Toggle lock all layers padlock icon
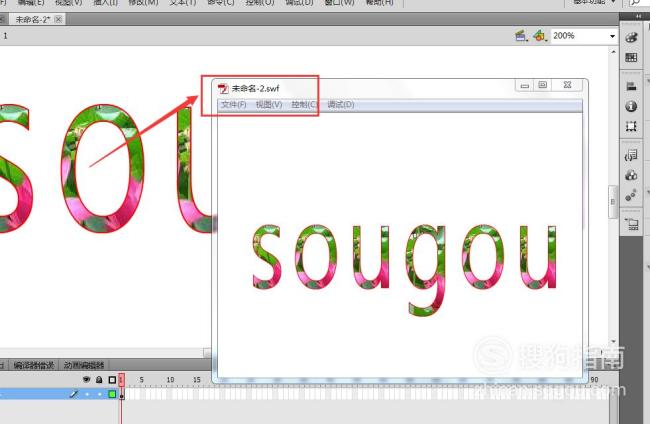The image size is (650, 424). 99,380
